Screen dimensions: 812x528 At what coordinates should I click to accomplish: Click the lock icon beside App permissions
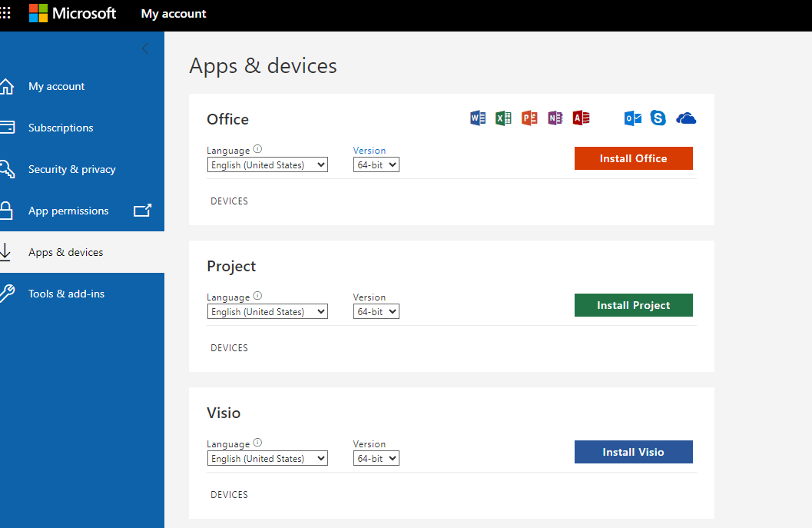tap(6, 211)
